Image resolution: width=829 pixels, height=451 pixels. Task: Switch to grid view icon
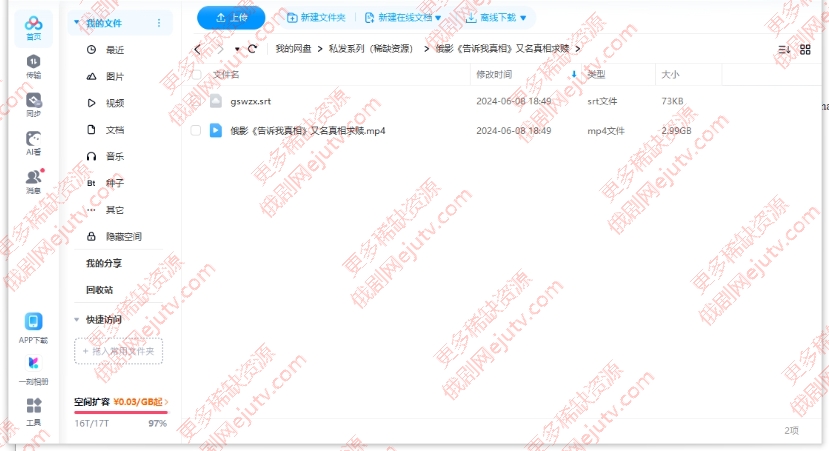coord(805,50)
